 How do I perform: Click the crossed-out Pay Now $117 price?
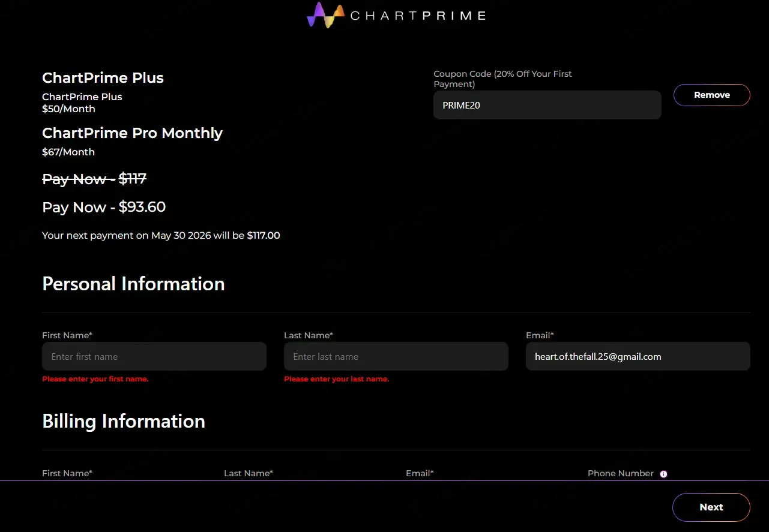[94, 178]
